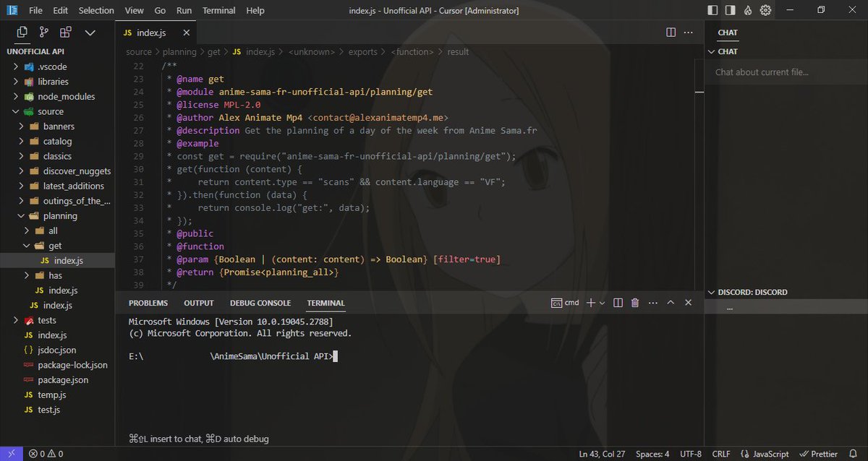Kill the terminal with the trash icon

pos(635,303)
